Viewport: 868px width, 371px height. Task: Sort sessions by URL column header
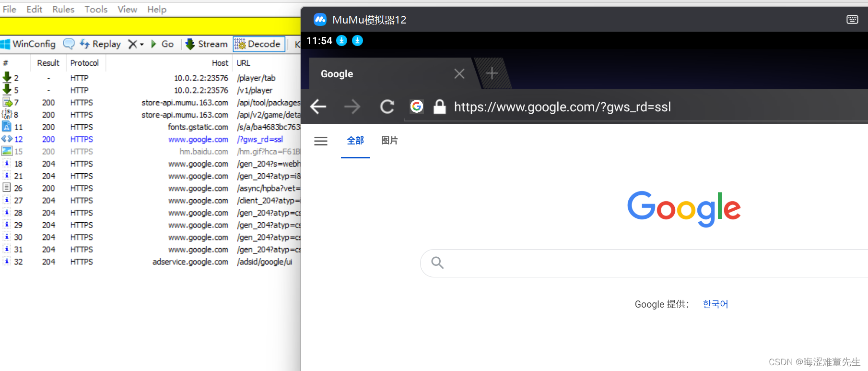pyautogui.click(x=243, y=63)
